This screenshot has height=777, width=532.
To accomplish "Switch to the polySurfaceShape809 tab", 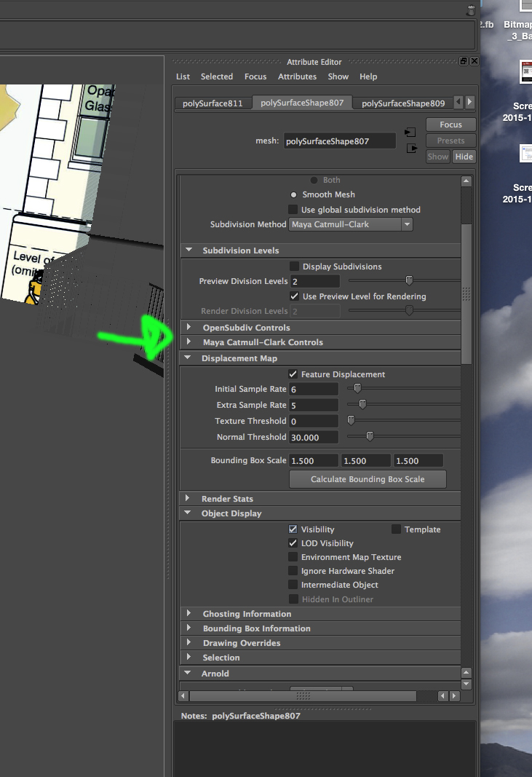I will click(403, 103).
